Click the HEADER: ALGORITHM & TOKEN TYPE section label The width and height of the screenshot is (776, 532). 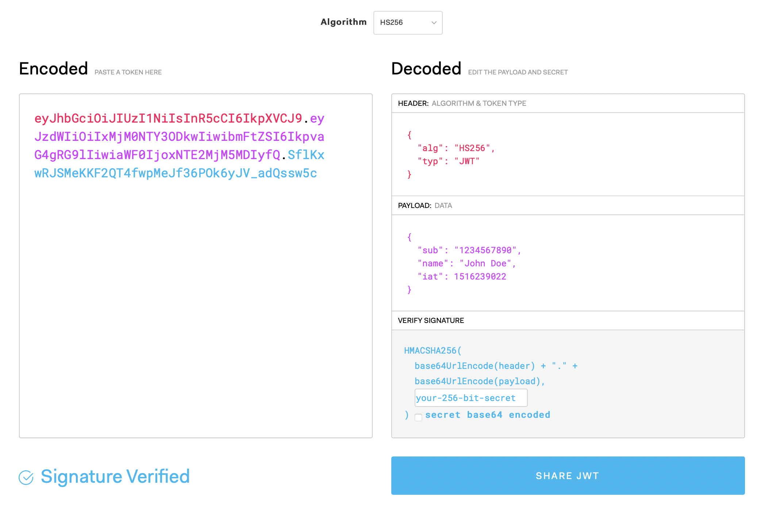coord(462,103)
